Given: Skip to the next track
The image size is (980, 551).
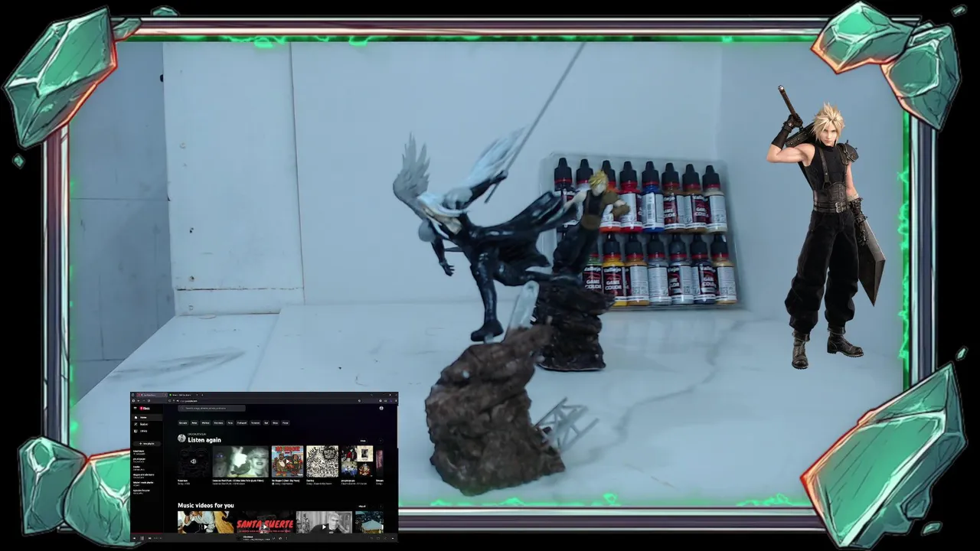Looking at the screenshot, I should point(149,538).
